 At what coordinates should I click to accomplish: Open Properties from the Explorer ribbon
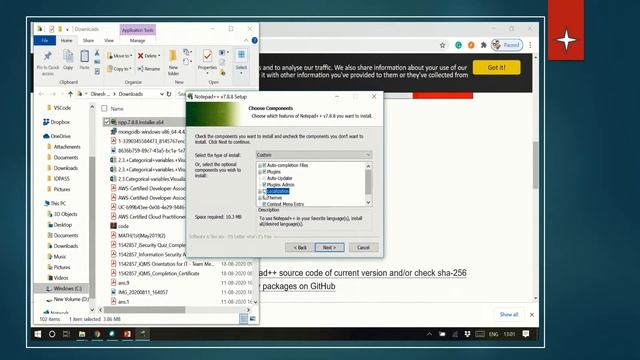coord(207,62)
